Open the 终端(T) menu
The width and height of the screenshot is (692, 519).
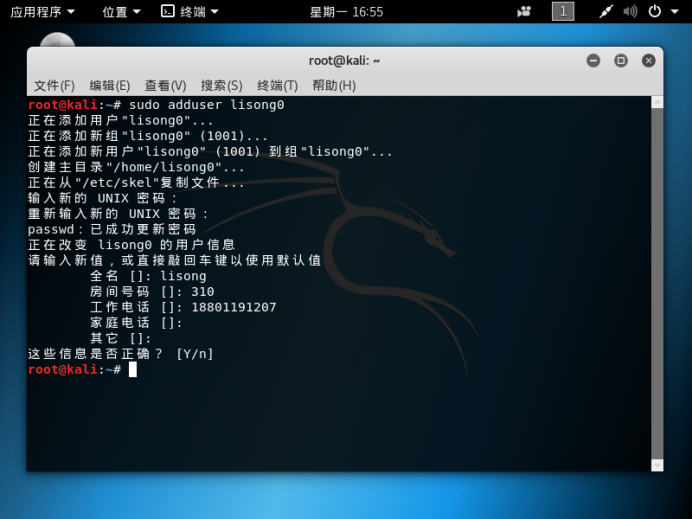(277, 85)
